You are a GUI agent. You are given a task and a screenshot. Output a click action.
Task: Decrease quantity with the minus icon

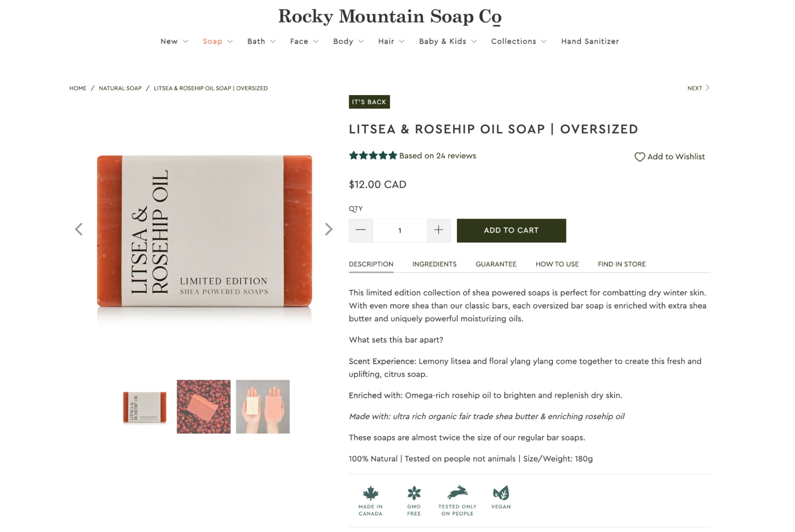361,230
